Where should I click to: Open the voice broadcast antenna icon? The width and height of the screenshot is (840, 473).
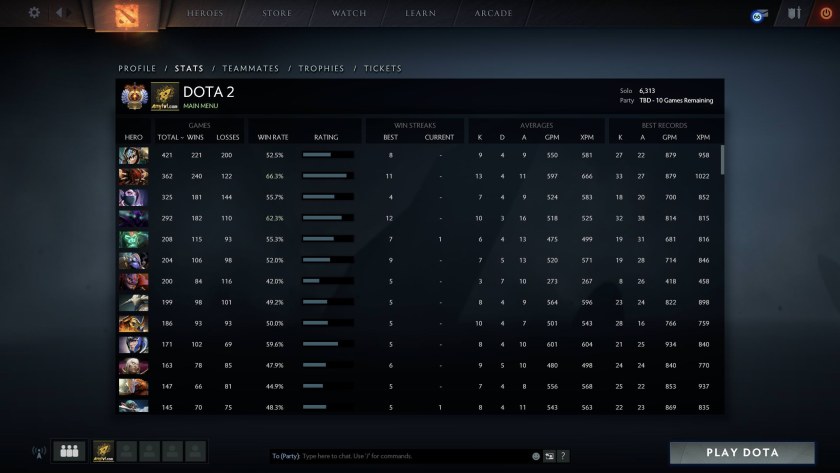39,453
